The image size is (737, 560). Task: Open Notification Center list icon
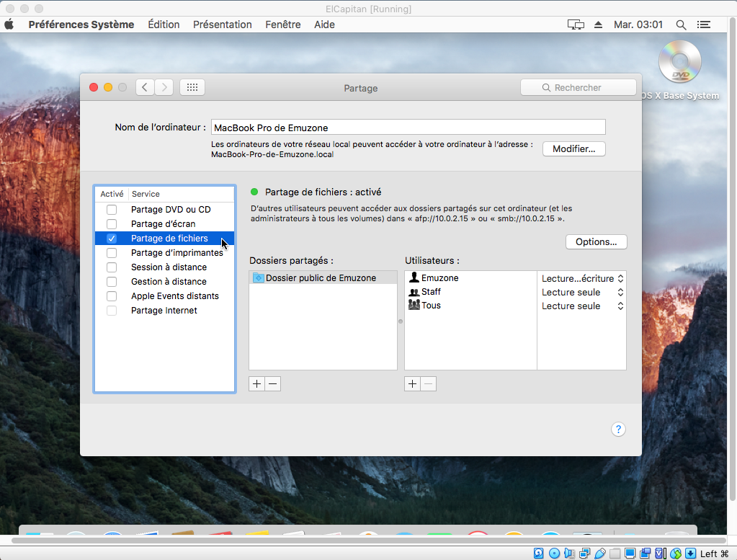704,25
